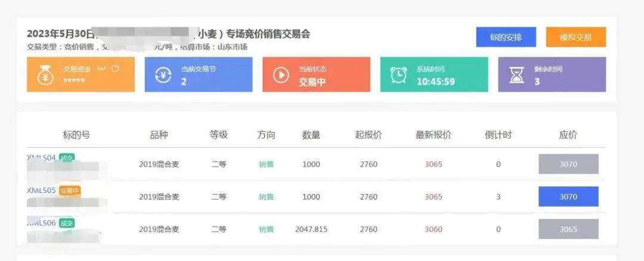Click the grey 3065 bid button for XMLS06
The image size is (644, 261).
coord(568,229)
